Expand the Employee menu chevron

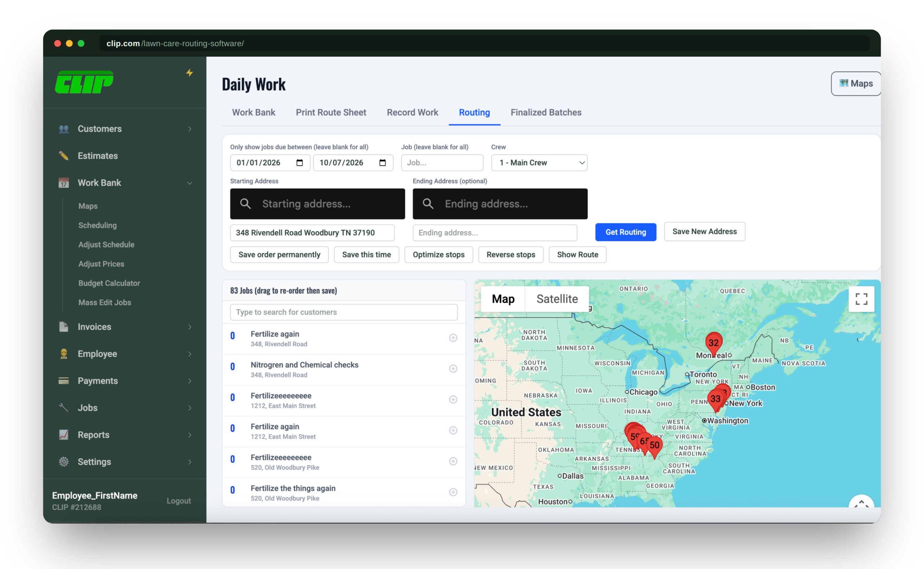pyautogui.click(x=190, y=354)
